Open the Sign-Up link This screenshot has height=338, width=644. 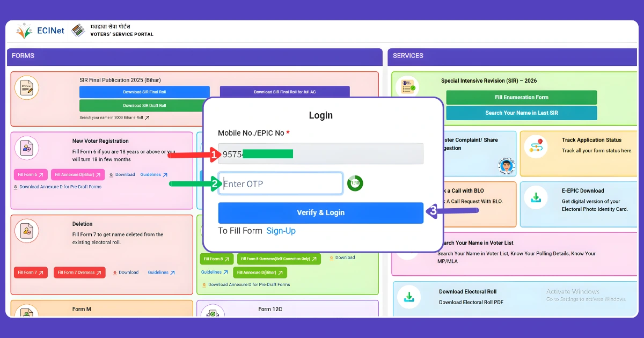click(281, 231)
